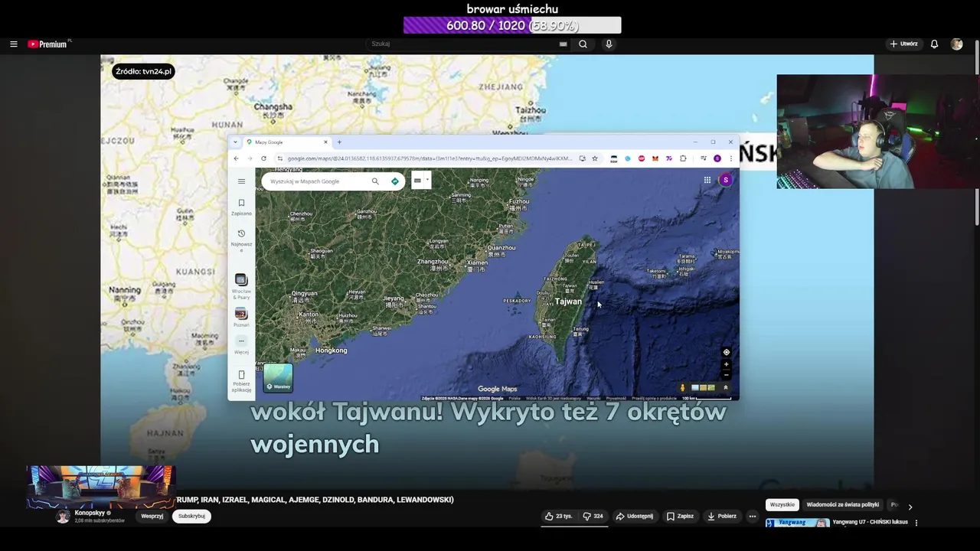
Task: Click the Tajwan label on the map
Action: click(568, 302)
